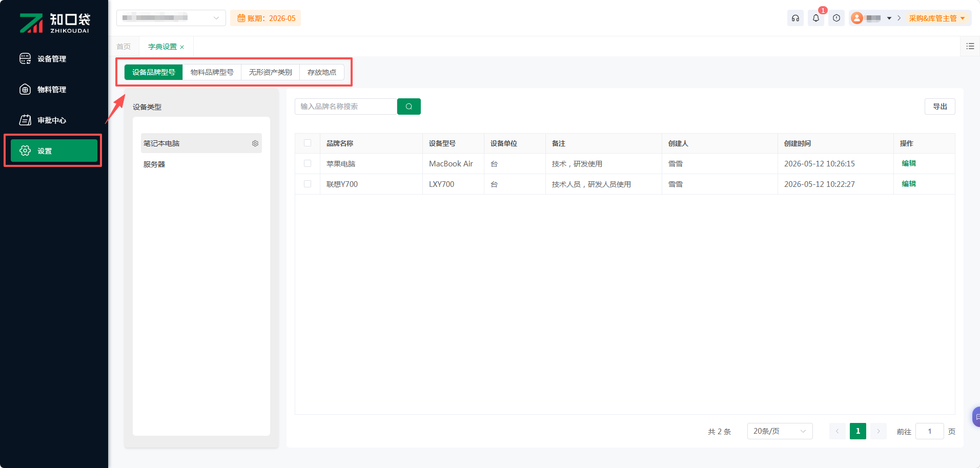Click the Zhikoudai logo
Image resolution: width=980 pixels, height=468 pixels.
[54, 23]
